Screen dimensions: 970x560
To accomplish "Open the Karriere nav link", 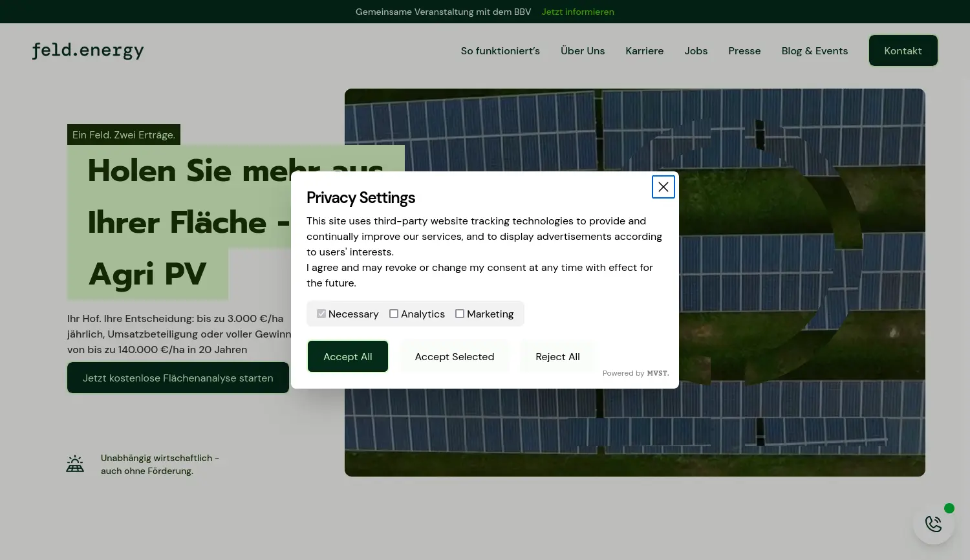I will 644,50.
